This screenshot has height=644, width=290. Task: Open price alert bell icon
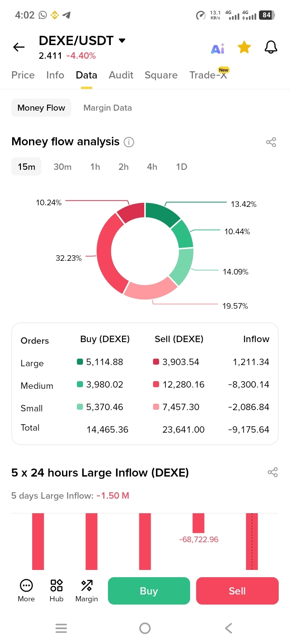point(271,47)
